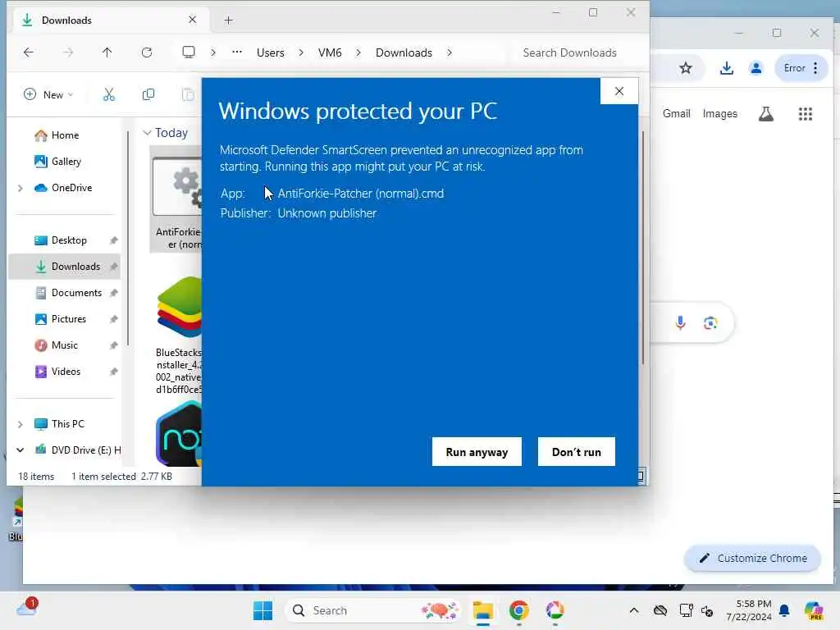Start voice search with microphone icon

click(x=680, y=323)
